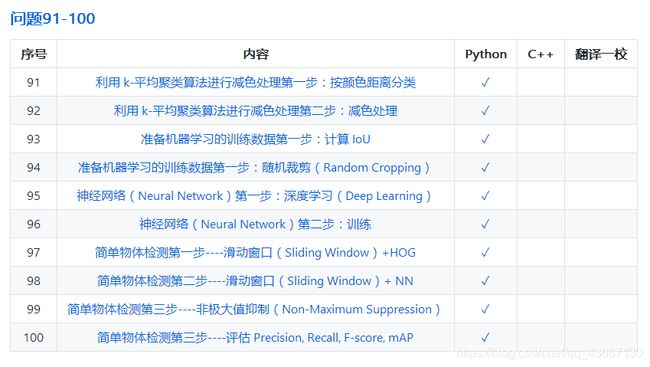650x367 pixels.
Task: Click the number cell 97
Action: [34, 253]
